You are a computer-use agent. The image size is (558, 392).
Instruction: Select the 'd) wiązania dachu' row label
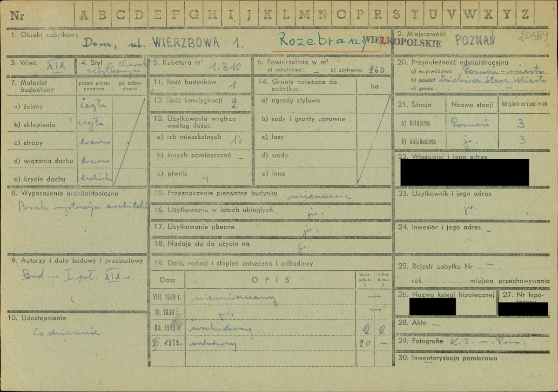pos(43,161)
